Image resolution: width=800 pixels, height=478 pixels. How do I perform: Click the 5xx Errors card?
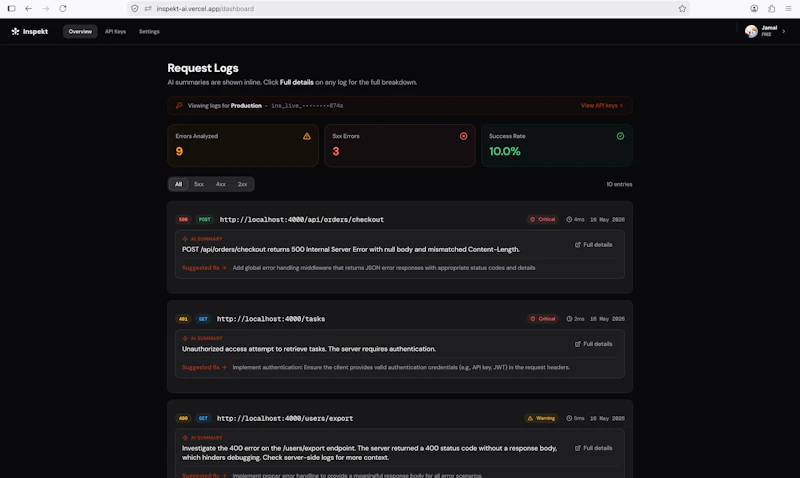[x=399, y=146]
